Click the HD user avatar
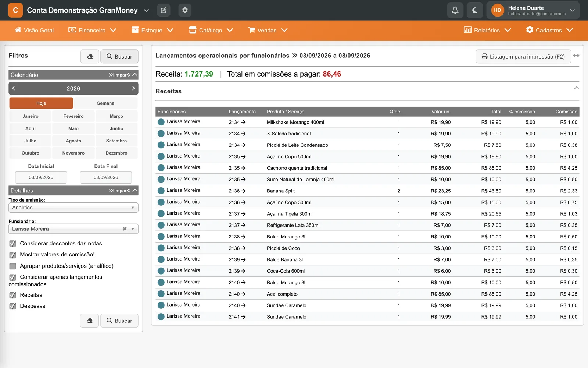Screen dimensions: 588x368 coord(497,10)
